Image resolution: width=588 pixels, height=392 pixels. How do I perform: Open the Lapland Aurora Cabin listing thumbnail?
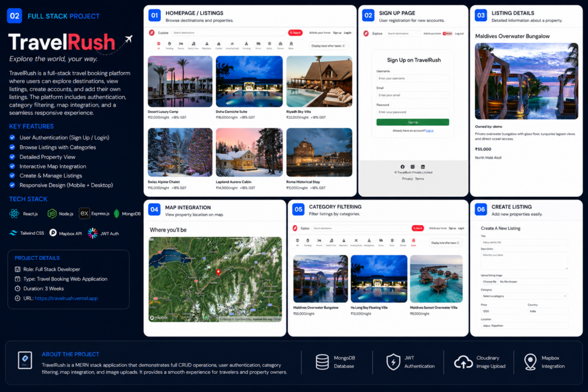tap(249, 152)
